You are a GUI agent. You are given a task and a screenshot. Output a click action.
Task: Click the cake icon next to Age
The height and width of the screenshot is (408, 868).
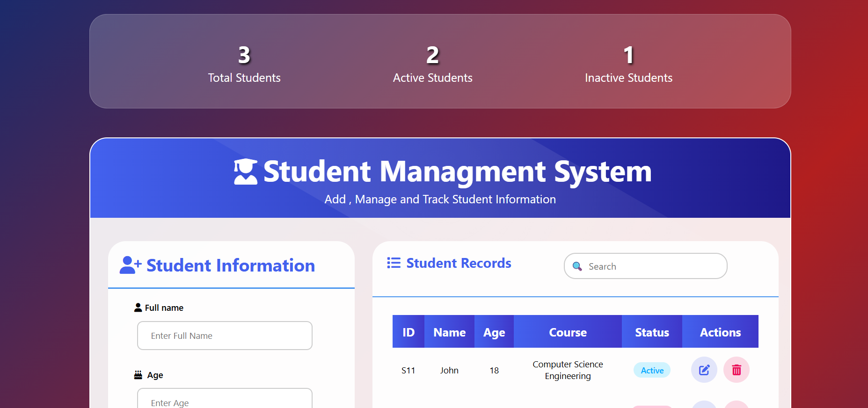pos(138,375)
